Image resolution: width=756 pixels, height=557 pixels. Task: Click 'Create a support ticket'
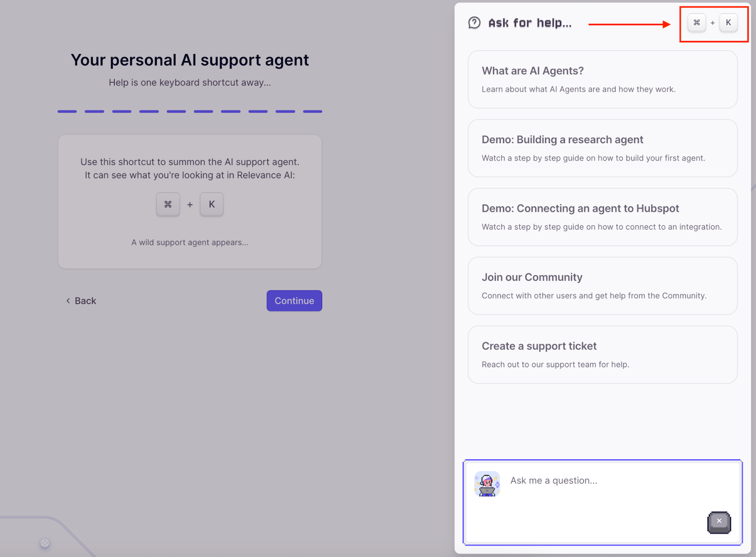602,354
